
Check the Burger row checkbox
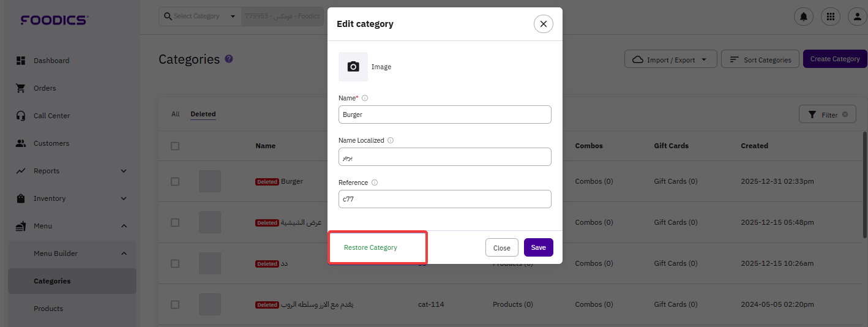(x=175, y=181)
